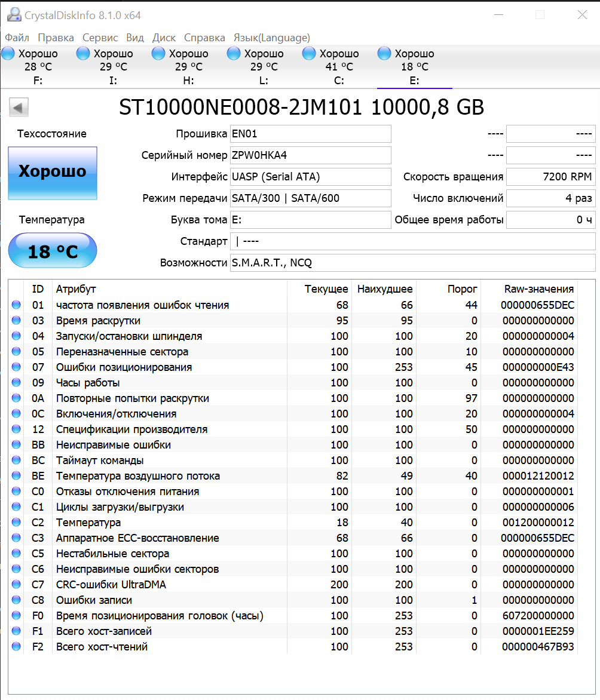Open the Сервис menu

point(100,38)
